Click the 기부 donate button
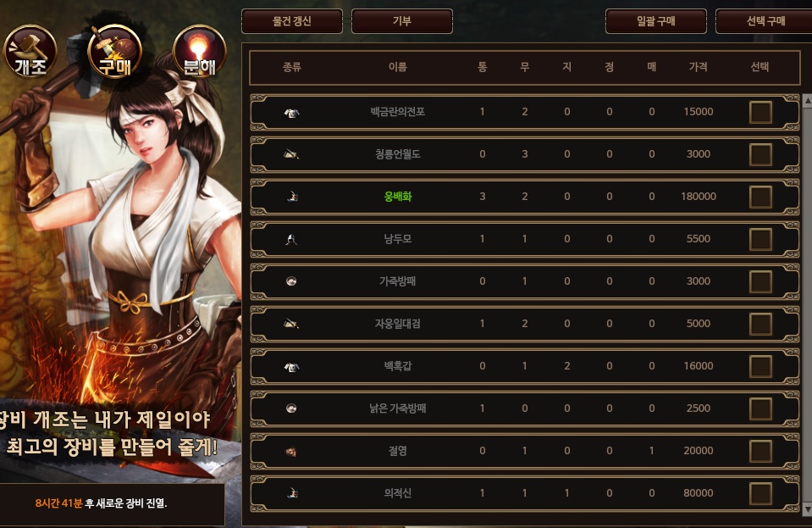This screenshot has width=812, height=528. tap(402, 21)
